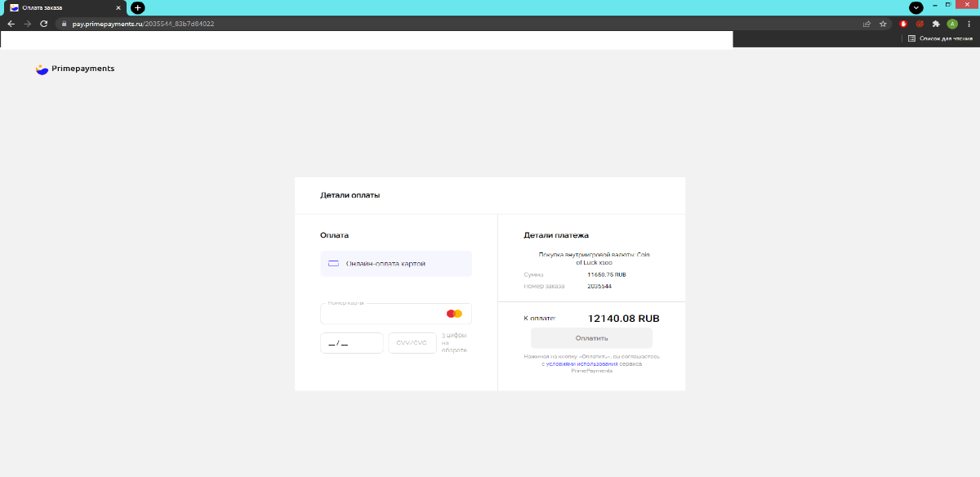Select Онлайн-оплата картой payment method
980x477 pixels.
pyautogui.click(x=396, y=264)
